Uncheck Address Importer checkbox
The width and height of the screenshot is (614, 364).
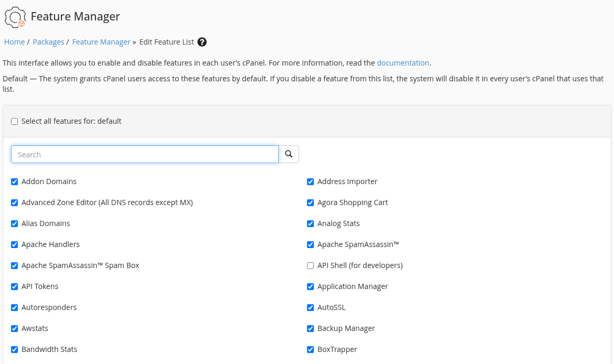[x=311, y=181]
